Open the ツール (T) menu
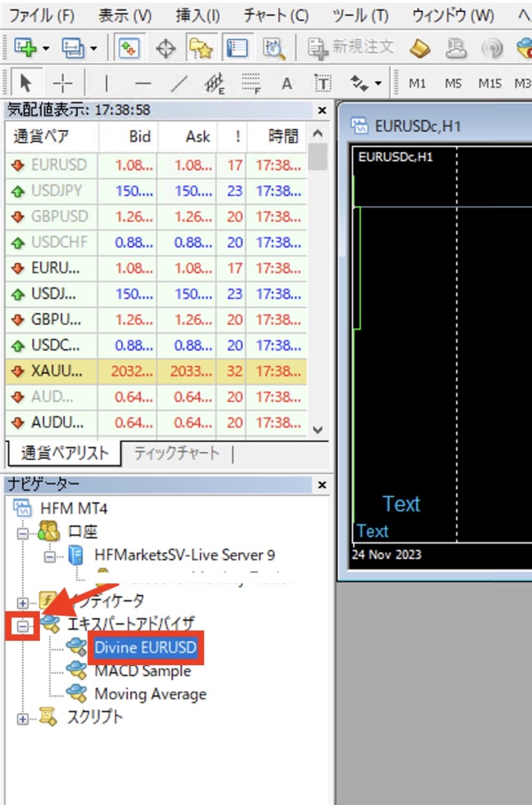Viewport: 532px width, 805px height. [360, 16]
